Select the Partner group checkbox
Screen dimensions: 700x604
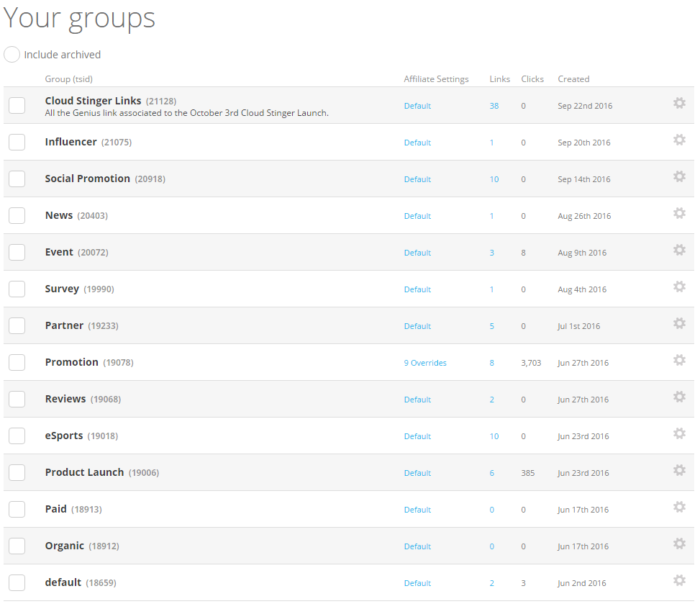click(x=17, y=325)
